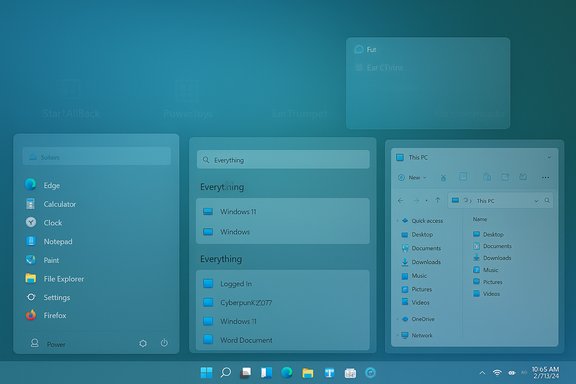
Task: Select Network in the navigation pane
Action: tap(417, 335)
